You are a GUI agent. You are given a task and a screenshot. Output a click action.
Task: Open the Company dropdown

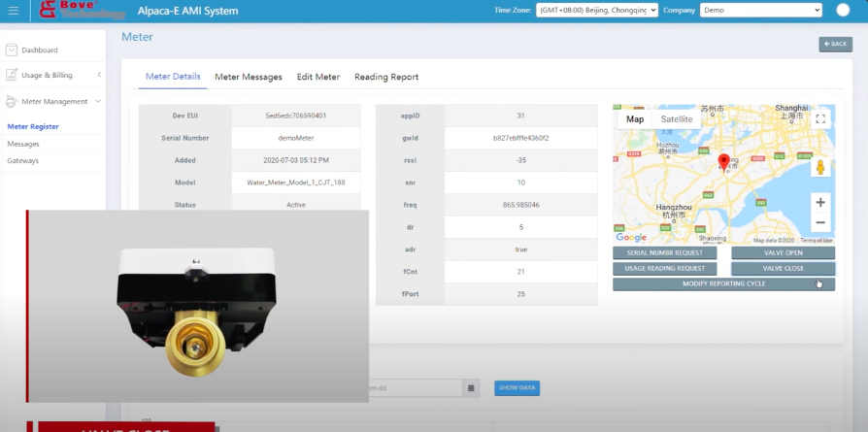click(761, 10)
